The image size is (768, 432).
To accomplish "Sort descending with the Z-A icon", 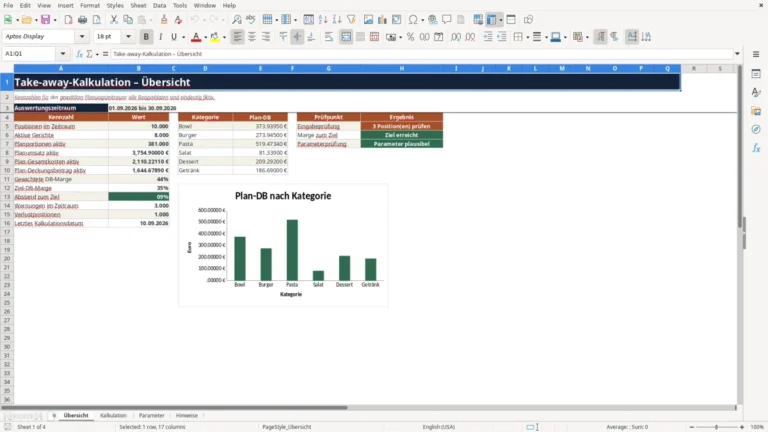I will (x=337, y=20).
